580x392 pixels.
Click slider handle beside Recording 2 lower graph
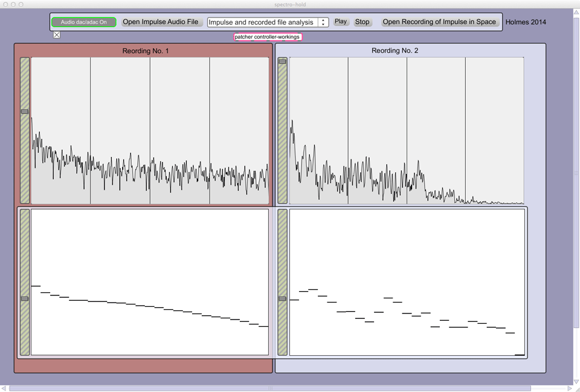282,298
